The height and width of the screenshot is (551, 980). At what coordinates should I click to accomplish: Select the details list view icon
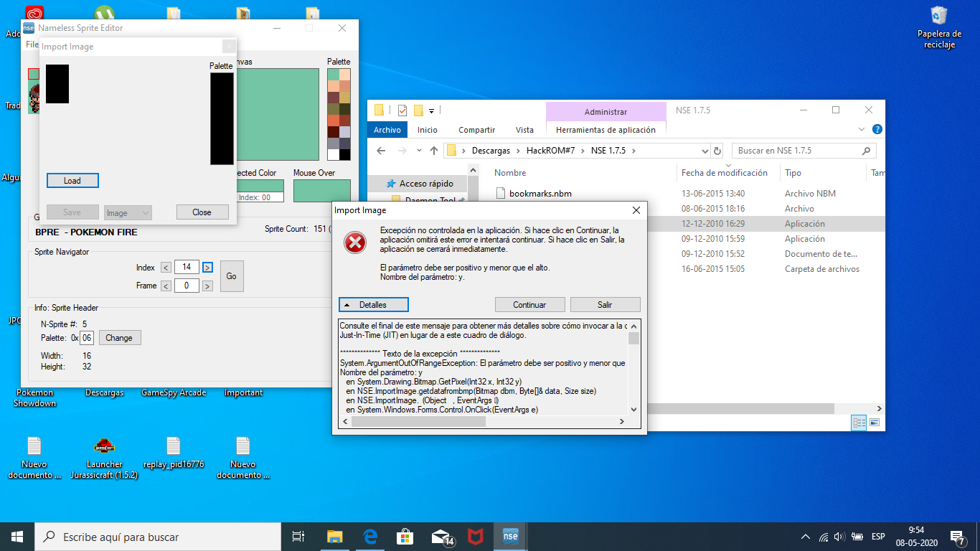pos(859,423)
